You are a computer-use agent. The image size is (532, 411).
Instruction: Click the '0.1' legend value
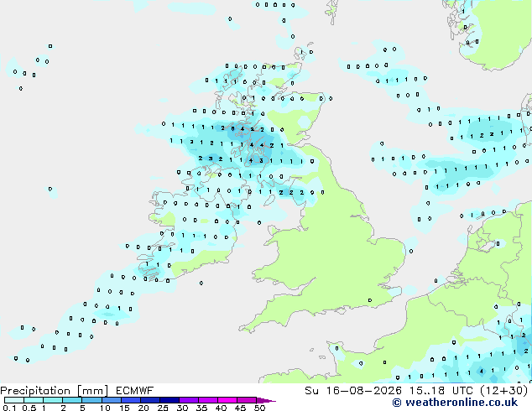[9, 408]
